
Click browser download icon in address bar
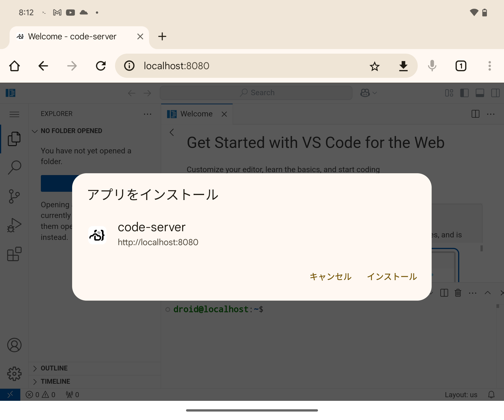coord(403,66)
